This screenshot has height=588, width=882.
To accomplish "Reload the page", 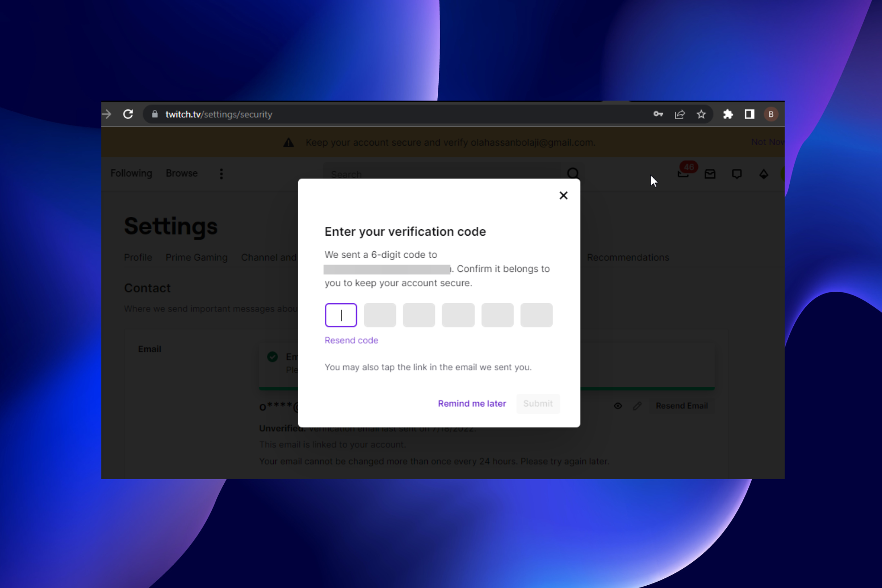I will coord(128,114).
